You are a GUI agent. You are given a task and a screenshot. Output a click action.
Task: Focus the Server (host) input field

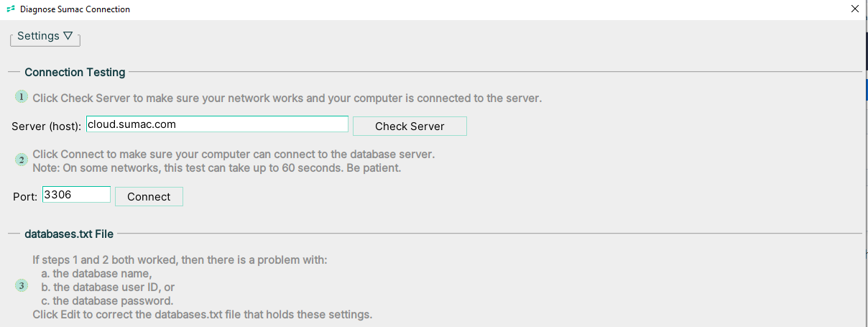tap(217, 124)
